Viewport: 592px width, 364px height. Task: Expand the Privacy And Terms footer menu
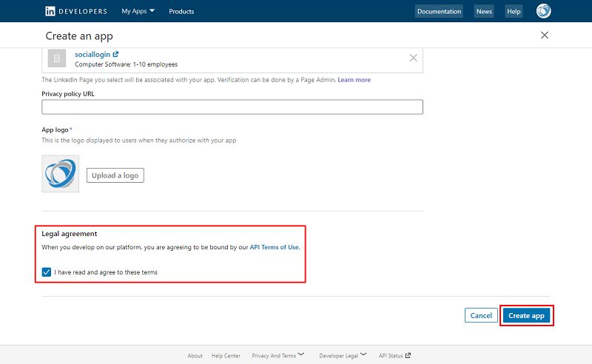(278, 355)
